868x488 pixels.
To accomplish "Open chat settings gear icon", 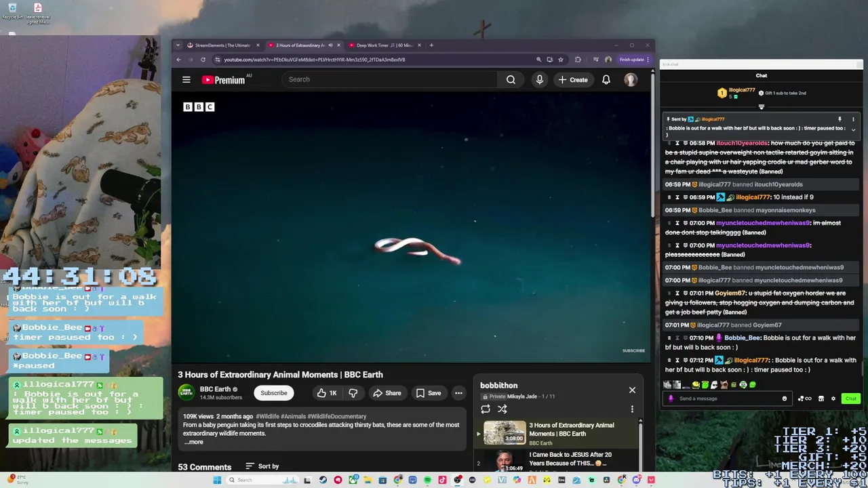I will (833, 399).
